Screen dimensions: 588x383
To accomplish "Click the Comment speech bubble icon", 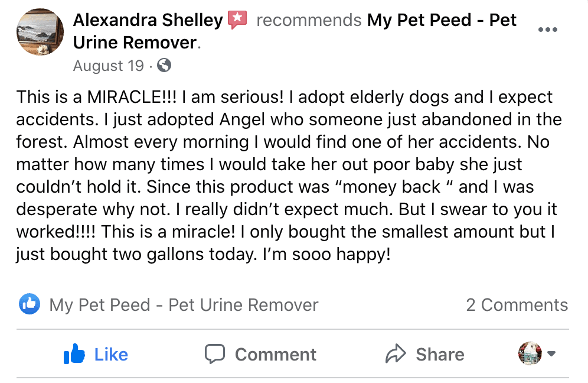I will [x=216, y=354].
